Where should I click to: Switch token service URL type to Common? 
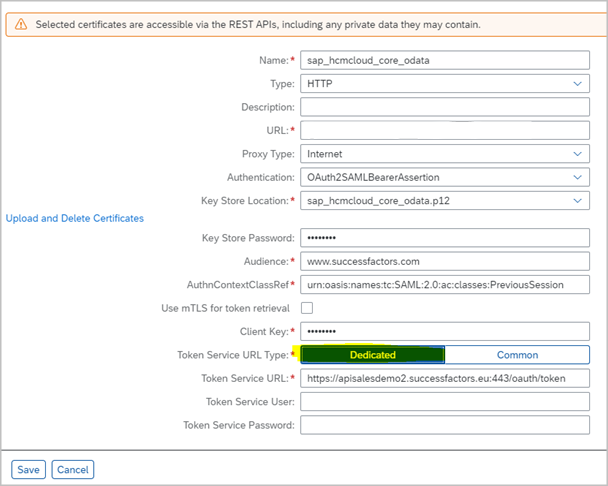(x=517, y=355)
